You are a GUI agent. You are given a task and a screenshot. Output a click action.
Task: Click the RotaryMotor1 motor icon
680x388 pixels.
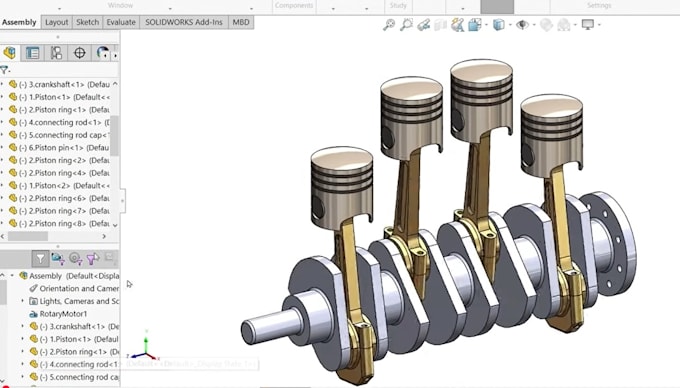click(33, 314)
